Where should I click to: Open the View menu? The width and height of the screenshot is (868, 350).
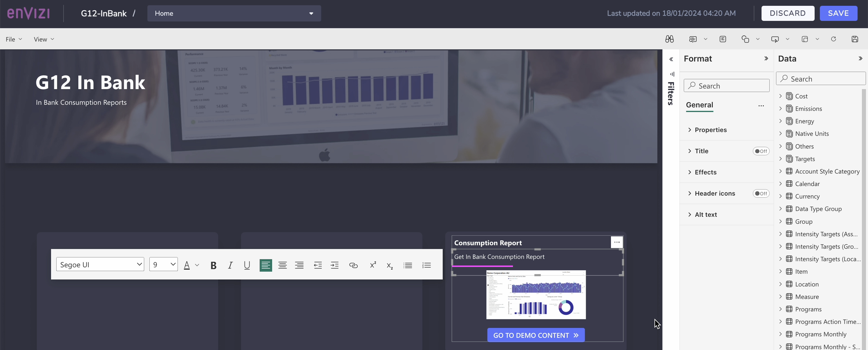pyautogui.click(x=44, y=39)
